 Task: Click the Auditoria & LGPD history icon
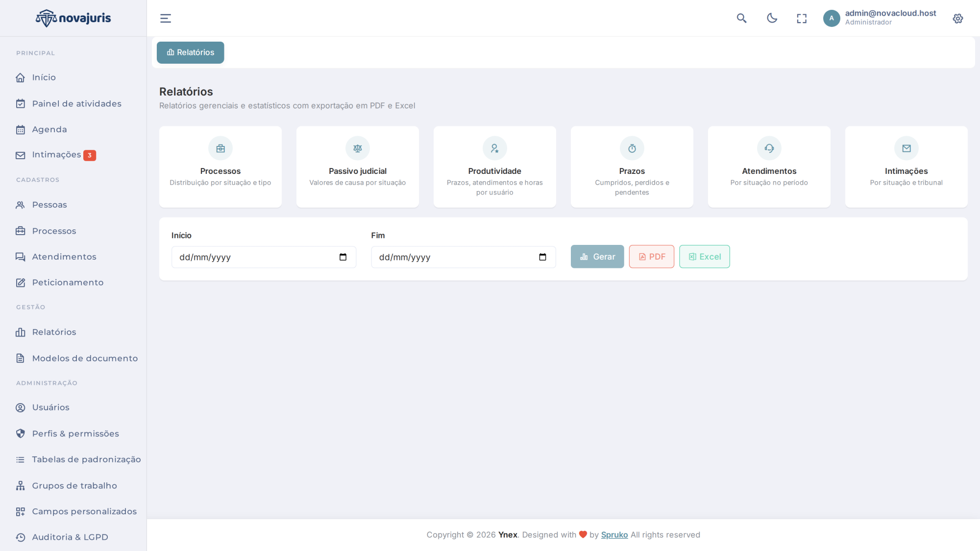(20, 537)
